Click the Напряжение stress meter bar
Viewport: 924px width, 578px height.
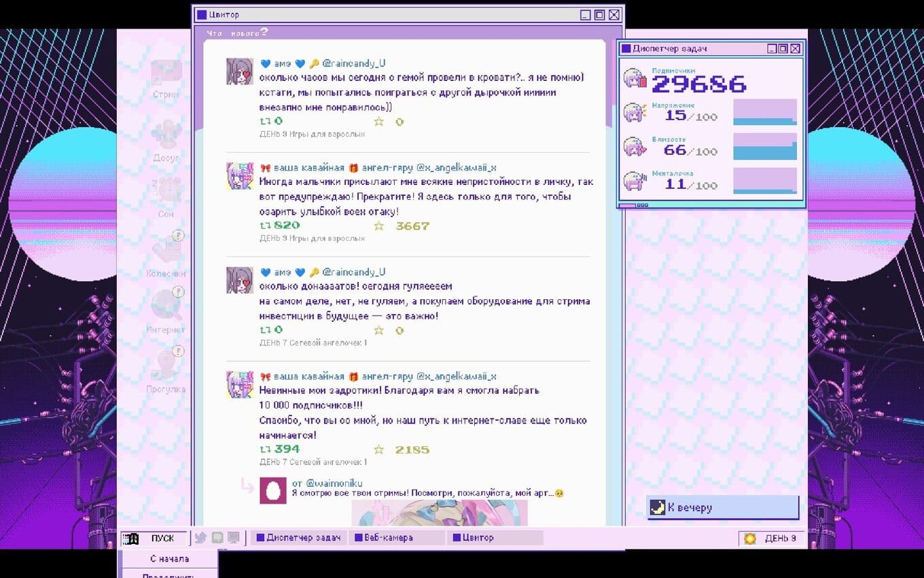[765, 112]
